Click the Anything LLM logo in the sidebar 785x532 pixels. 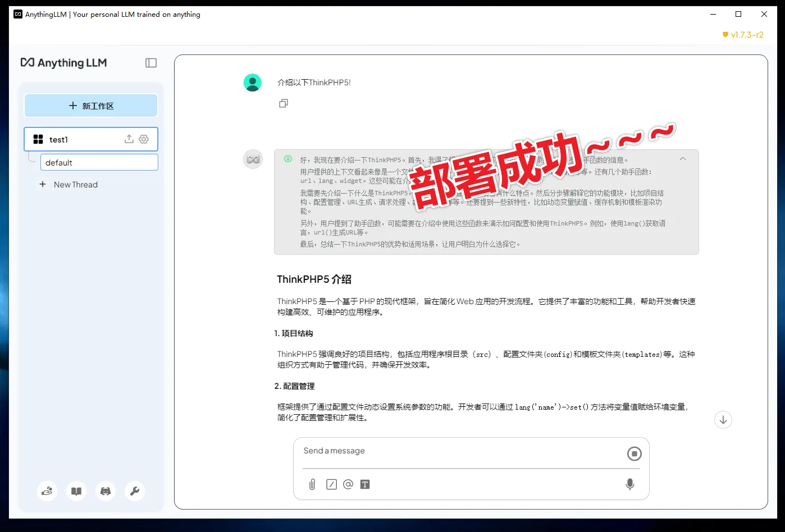63,63
